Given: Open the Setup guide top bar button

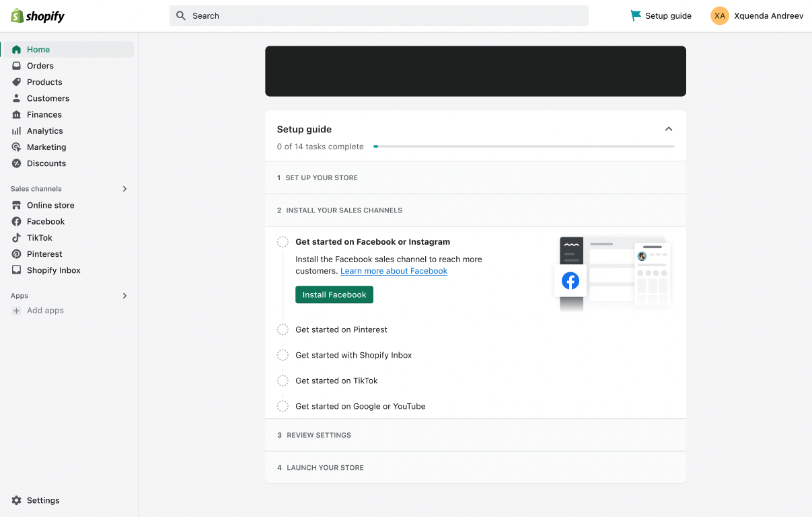Looking at the screenshot, I should point(661,15).
